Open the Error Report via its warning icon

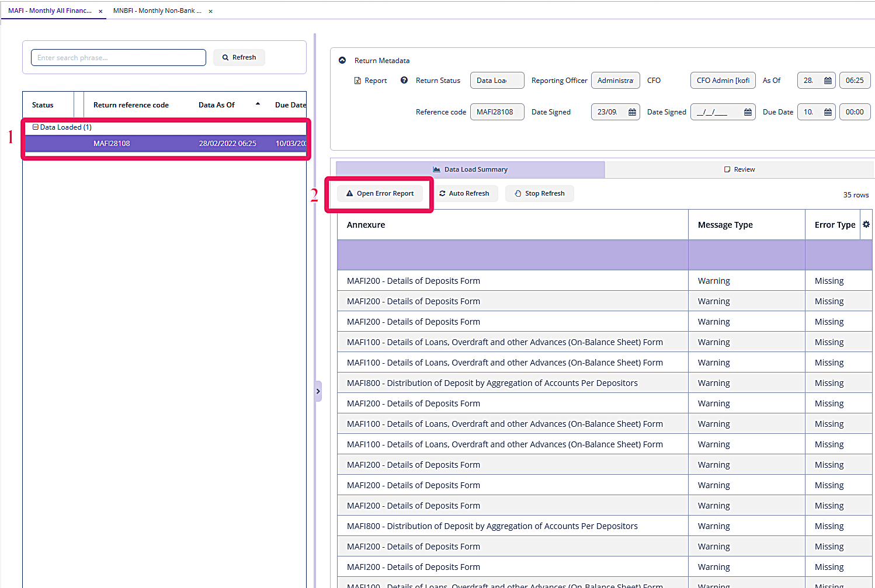pos(350,193)
